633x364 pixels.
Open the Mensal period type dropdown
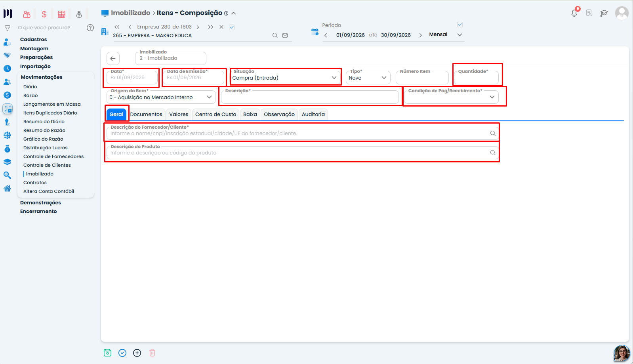click(446, 34)
